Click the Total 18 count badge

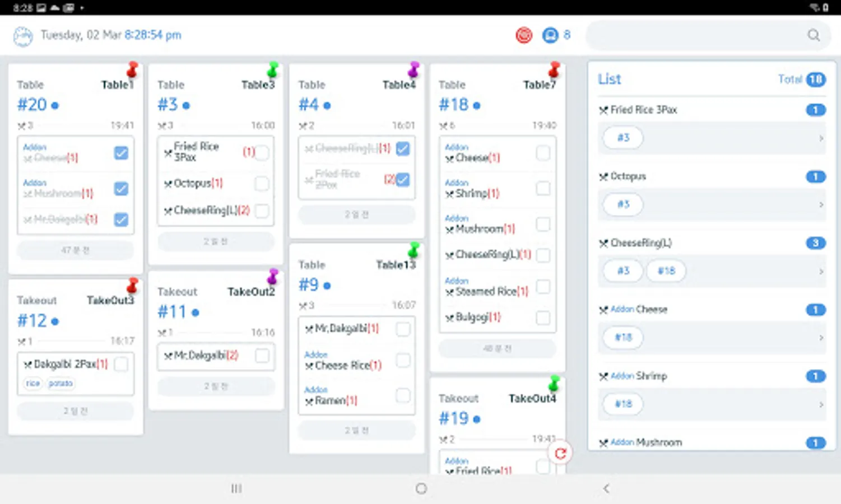(x=816, y=80)
